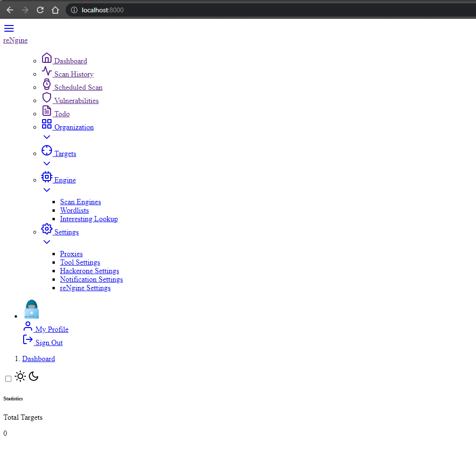Click the Scan History activity icon
476x449 pixels.
pos(47,71)
